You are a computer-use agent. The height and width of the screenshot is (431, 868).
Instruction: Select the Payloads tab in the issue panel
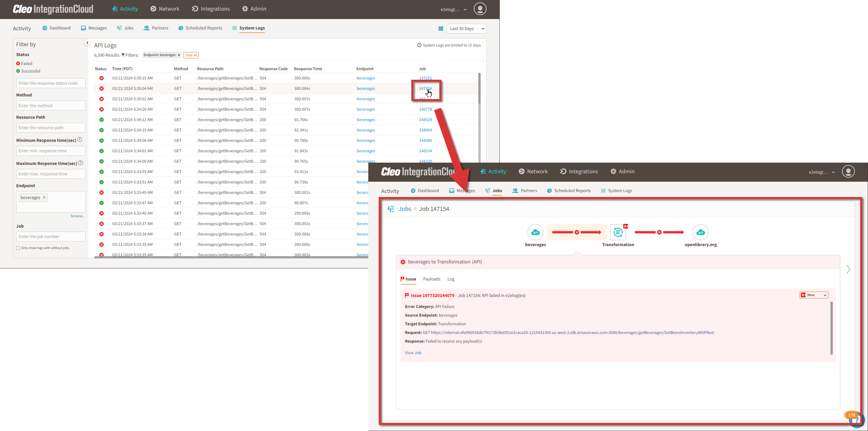pos(432,279)
